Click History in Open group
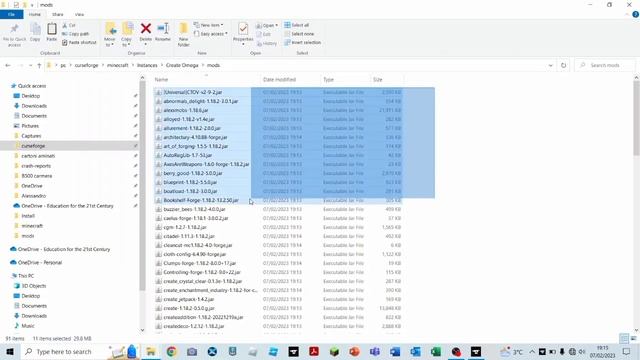The image size is (640, 360). 267,43
